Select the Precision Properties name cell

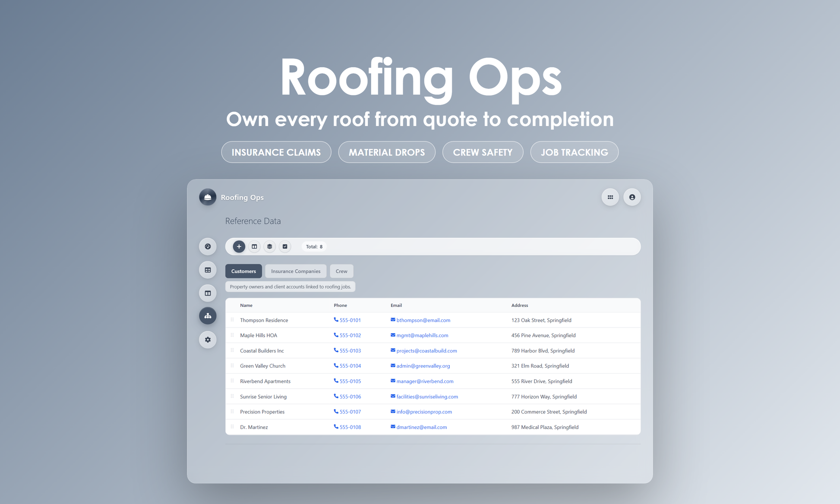click(262, 412)
